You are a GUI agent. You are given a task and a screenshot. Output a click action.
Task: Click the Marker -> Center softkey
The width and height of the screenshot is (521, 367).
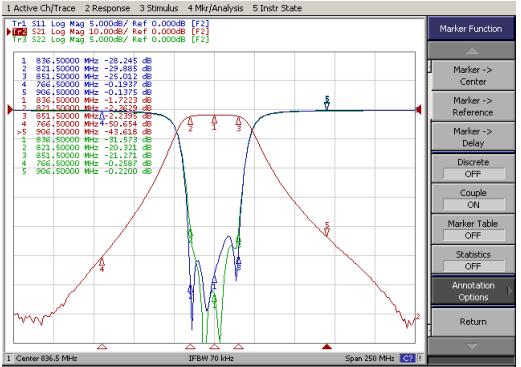pyautogui.click(x=473, y=76)
